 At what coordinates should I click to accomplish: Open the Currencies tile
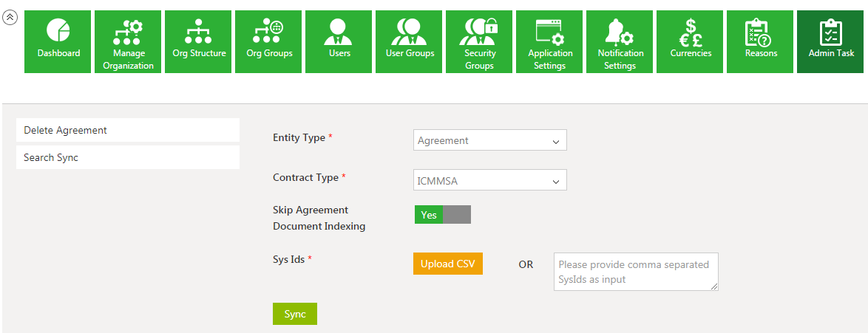click(691, 41)
